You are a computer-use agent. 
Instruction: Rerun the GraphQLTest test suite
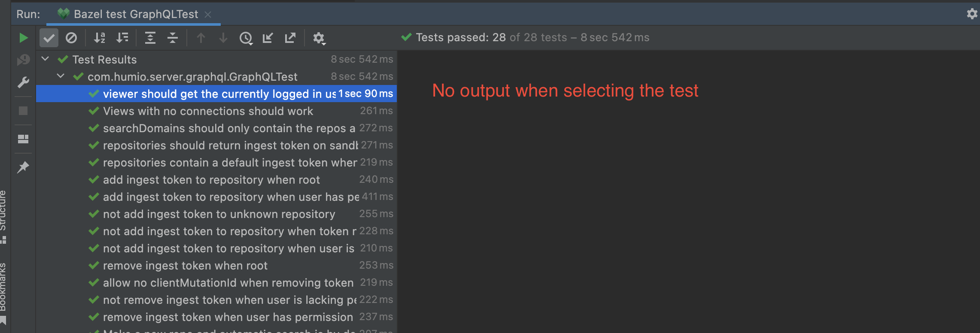click(23, 38)
